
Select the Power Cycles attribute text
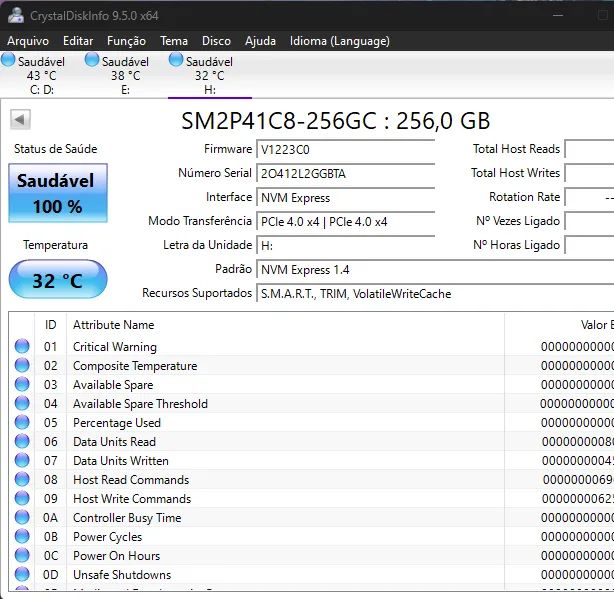click(107, 537)
